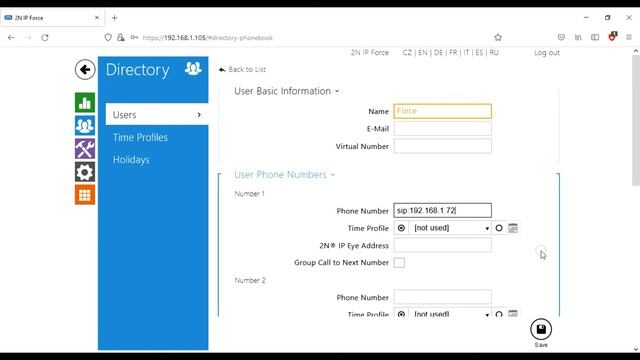Open the Holidays menu item
Viewport: 640px width, 360px height.
coord(131,160)
